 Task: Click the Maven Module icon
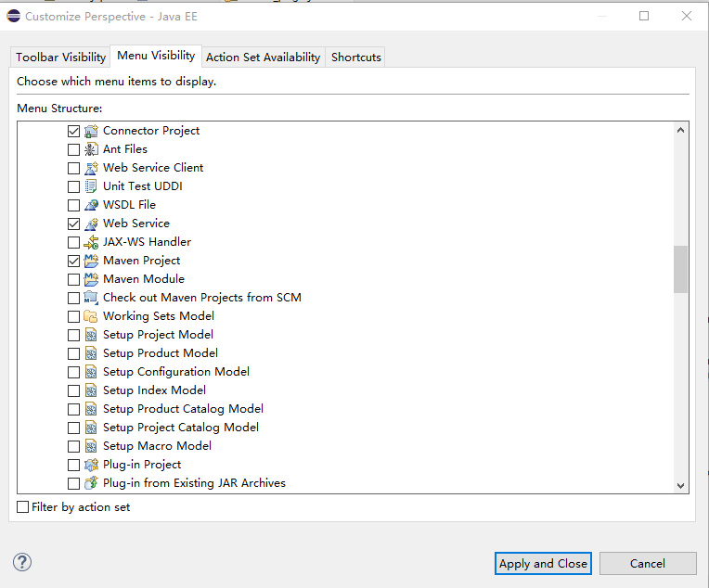[91, 279]
